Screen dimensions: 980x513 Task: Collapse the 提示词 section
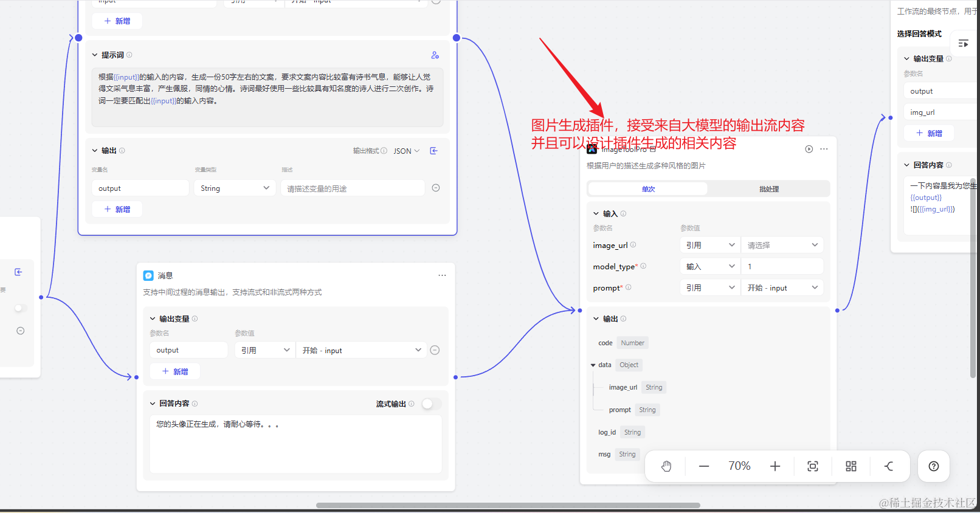[95, 55]
